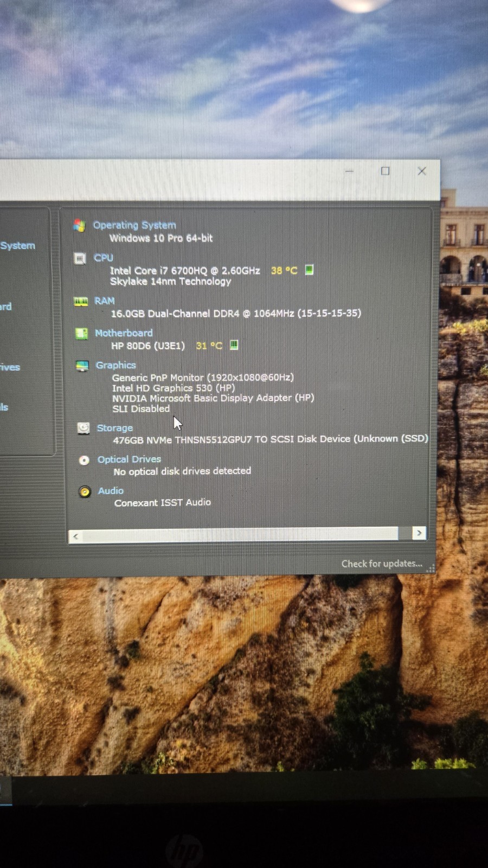Click the CPU chip icon

click(80, 258)
